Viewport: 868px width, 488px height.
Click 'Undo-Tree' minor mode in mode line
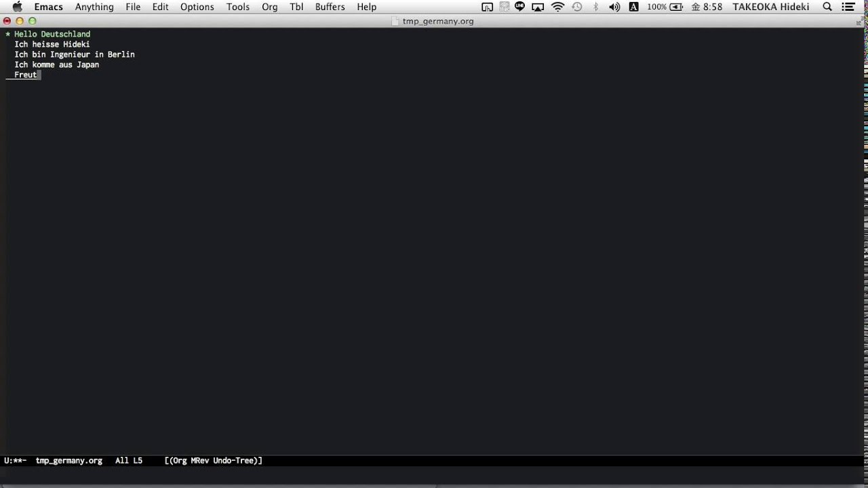(235, 460)
